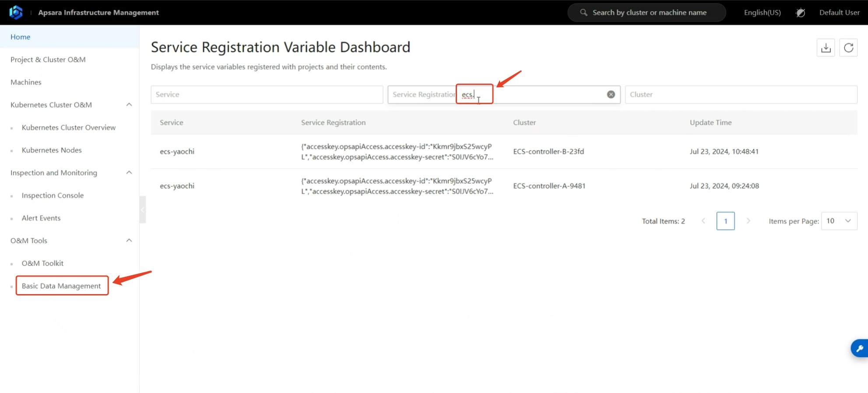Open Home in sidebar
Image resolution: width=868 pixels, height=393 pixels.
(x=70, y=37)
